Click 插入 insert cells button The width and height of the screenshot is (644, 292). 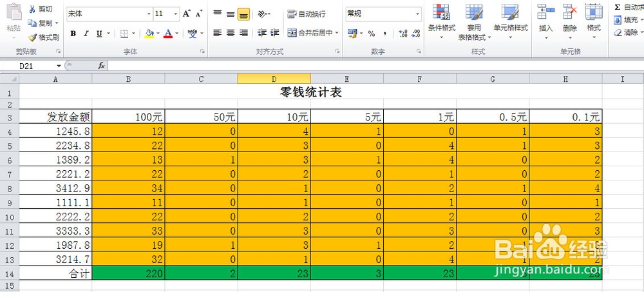point(546,21)
